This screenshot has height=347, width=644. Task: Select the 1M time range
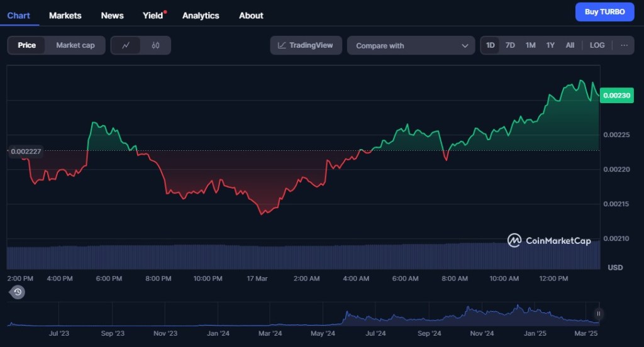[530, 45]
